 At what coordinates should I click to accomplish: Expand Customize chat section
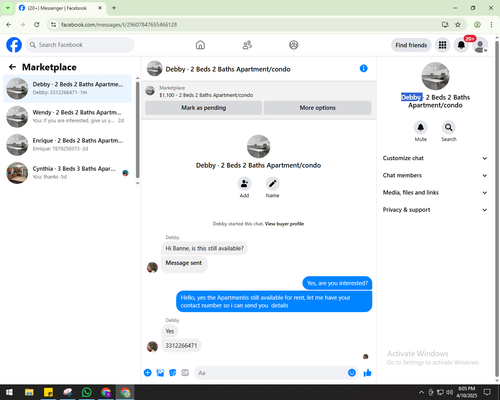tap(435, 158)
